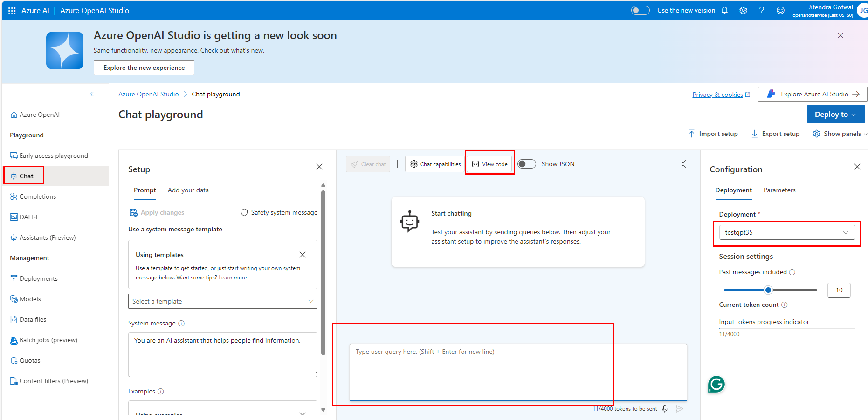Click the app launcher grid icon
The width and height of the screenshot is (868, 420).
[12, 10]
